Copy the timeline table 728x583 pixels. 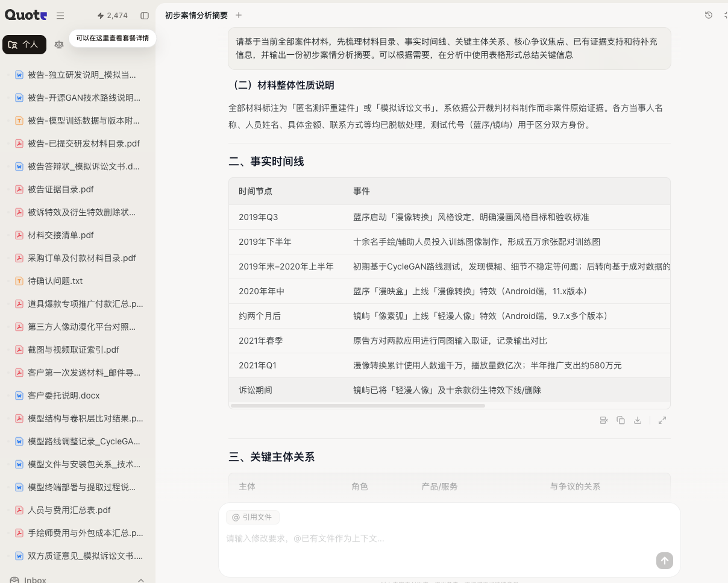point(621,420)
